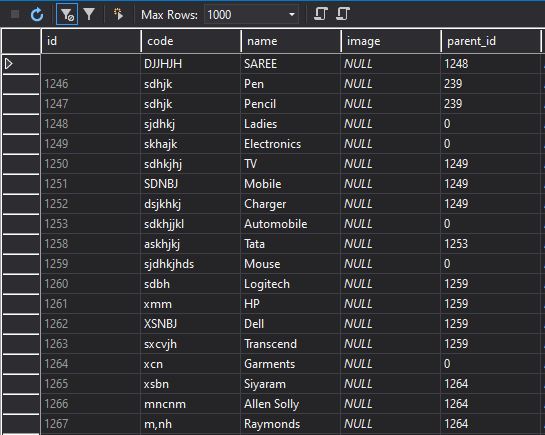Click the parent_id cell in Pen row

pos(491,84)
